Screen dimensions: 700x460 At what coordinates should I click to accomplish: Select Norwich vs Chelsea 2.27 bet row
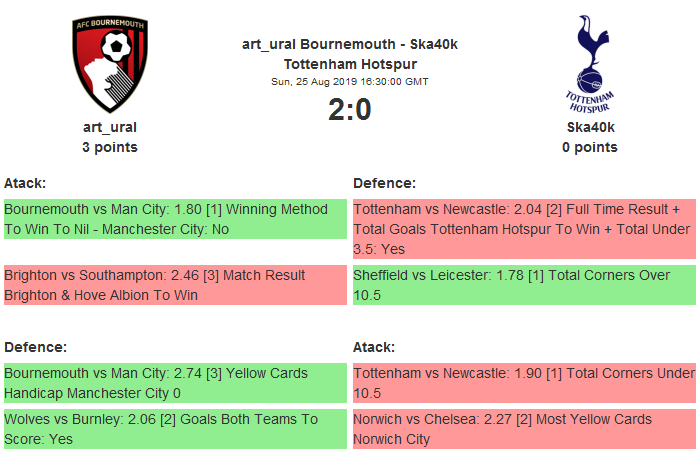coord(524,429)
